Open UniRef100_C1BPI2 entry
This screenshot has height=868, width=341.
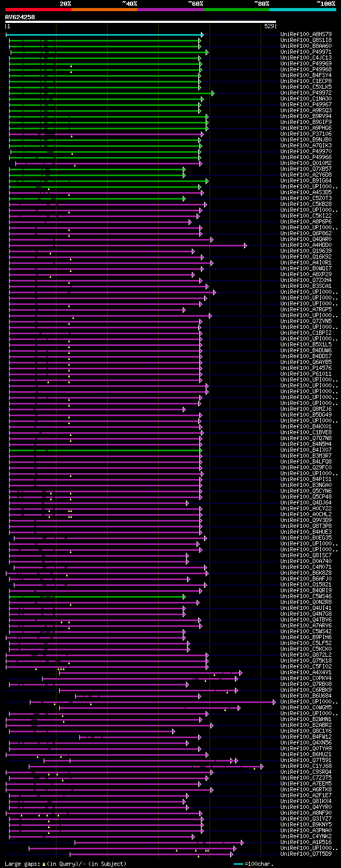[306, 333]
